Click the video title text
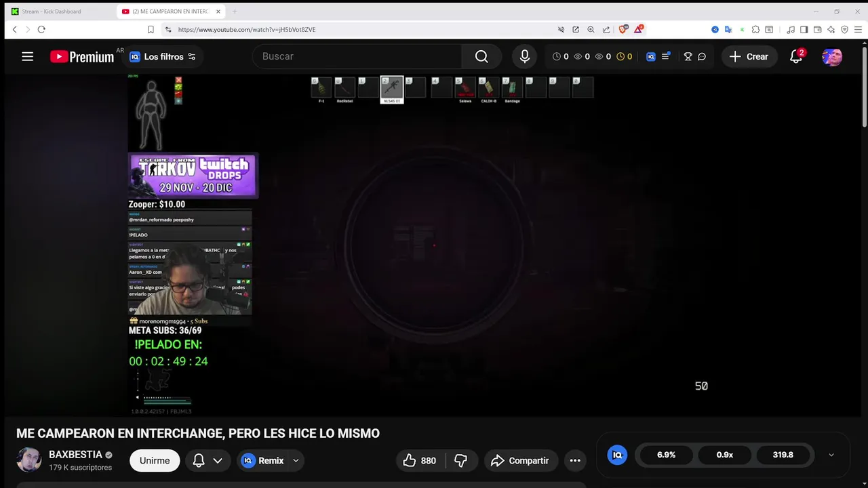This screenshot has height=488, width=868. pyautogui.click(x=198, y=433)
